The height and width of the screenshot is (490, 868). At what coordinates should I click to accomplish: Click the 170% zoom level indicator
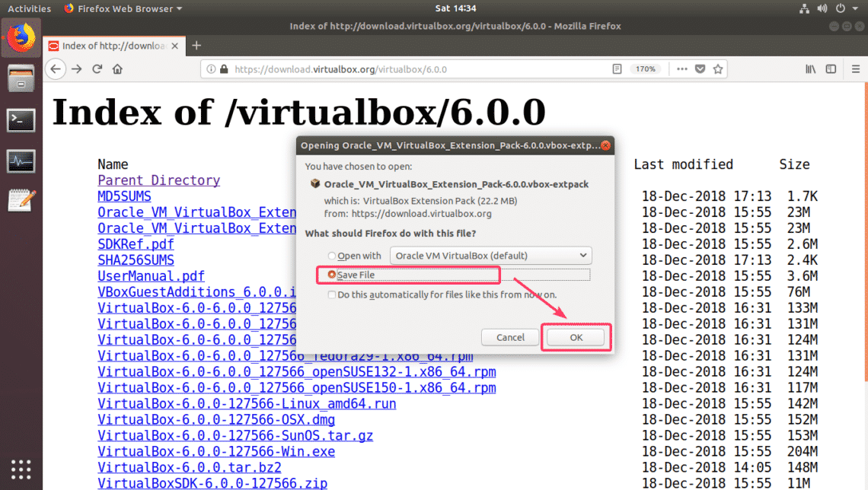coord(646,69)
